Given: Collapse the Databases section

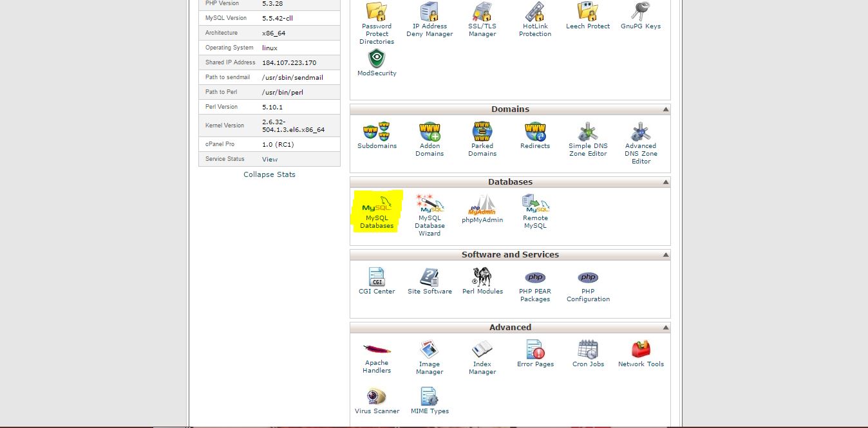Looking at the screenshot, I should pos(666,182).
